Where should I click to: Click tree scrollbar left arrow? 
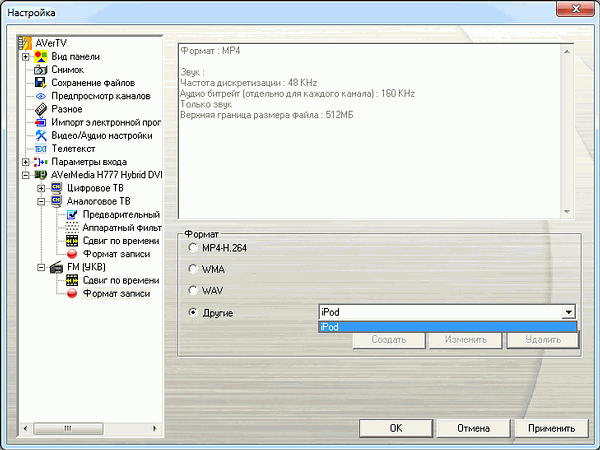pos(25,428)
